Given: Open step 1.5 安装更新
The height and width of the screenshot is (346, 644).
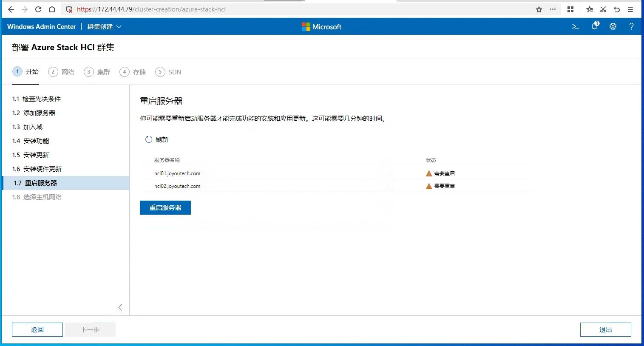Looking at the screenshot, I should [x=65, y=155].
